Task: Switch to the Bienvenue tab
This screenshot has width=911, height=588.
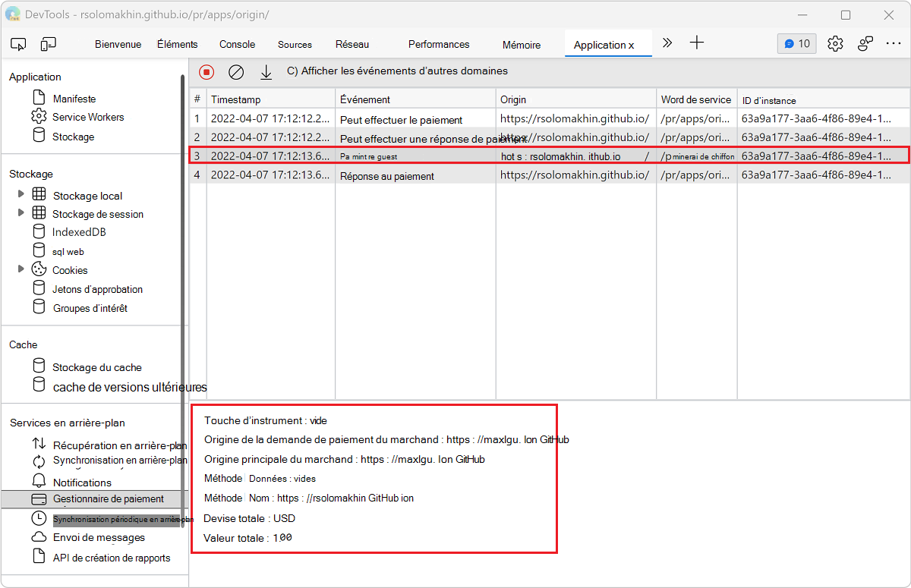Action: (x=118, y=44)
